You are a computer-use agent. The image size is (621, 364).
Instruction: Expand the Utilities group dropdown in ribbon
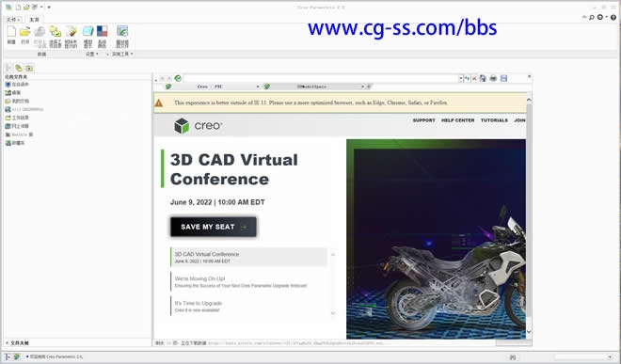click(x=122, y=54)
